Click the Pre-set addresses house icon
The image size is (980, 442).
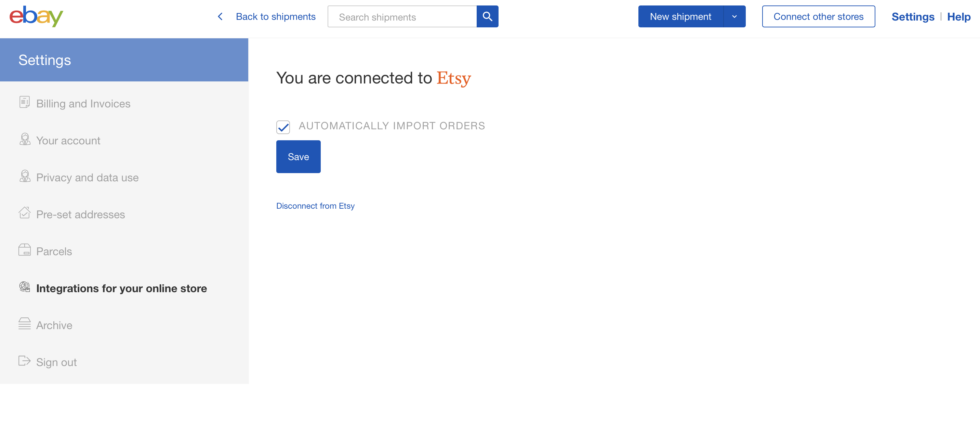(25, 212)
